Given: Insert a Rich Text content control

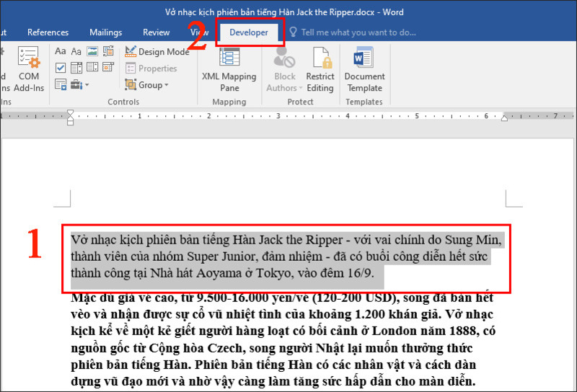Looking at the screenshot, I should coord(60,51).
